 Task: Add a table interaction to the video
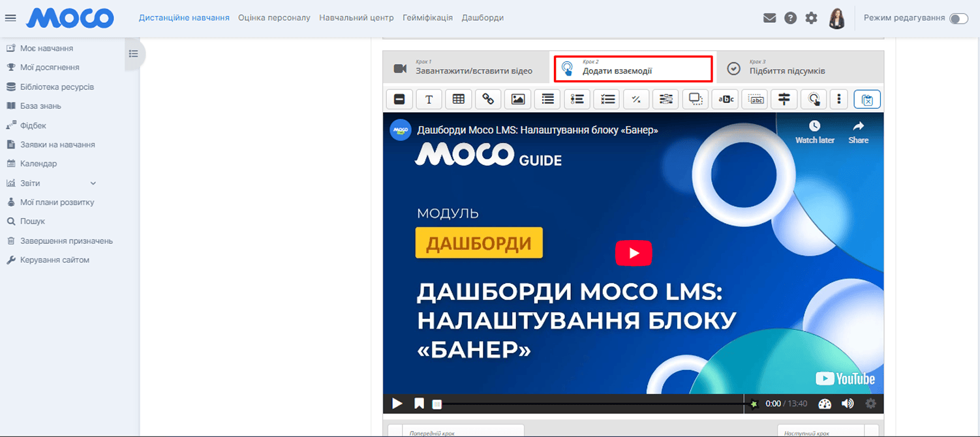pos(459,99)
